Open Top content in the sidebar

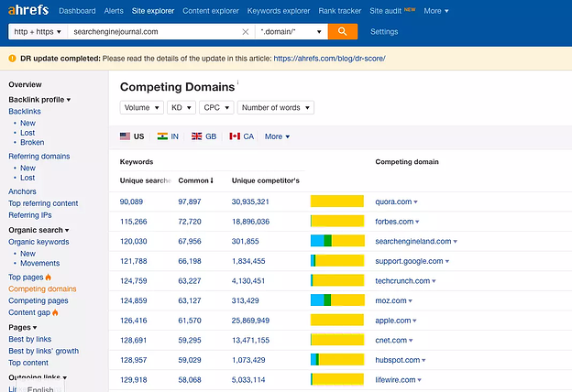28,363
